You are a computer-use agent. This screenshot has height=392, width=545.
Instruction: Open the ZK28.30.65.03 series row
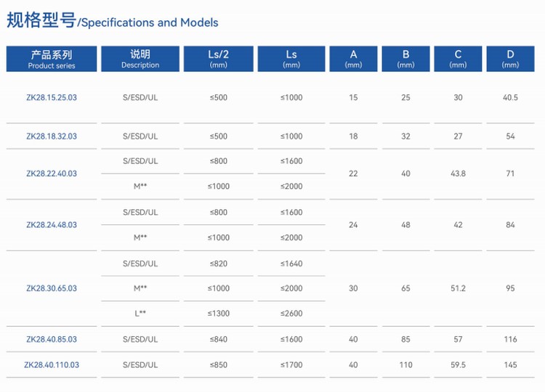[52, 289]
